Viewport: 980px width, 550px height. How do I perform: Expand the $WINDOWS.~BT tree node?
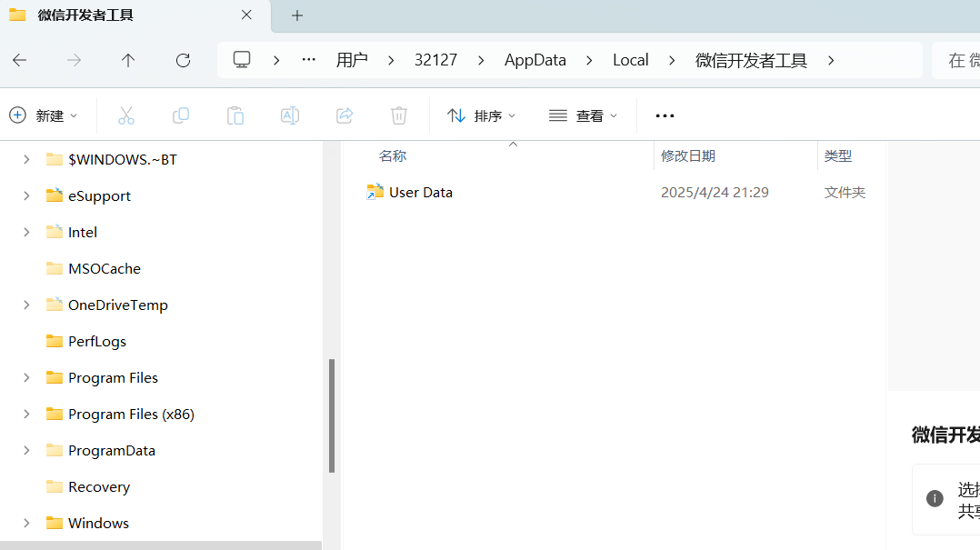click(x=26, y=159)
